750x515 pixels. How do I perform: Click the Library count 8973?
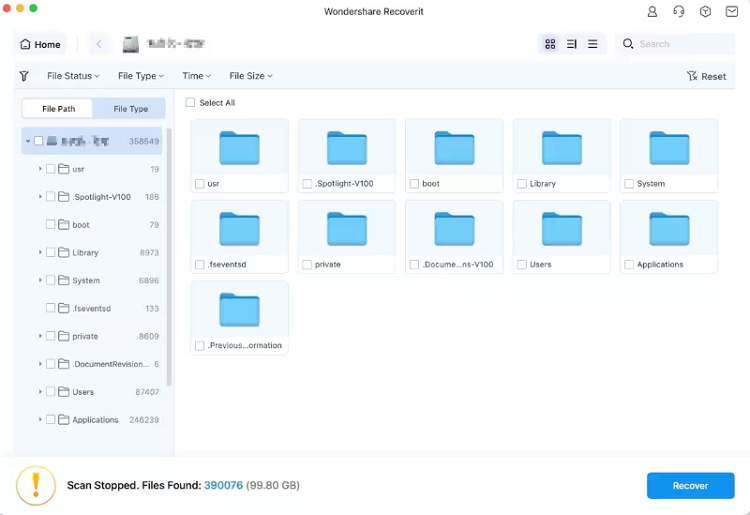coord(149,252)
